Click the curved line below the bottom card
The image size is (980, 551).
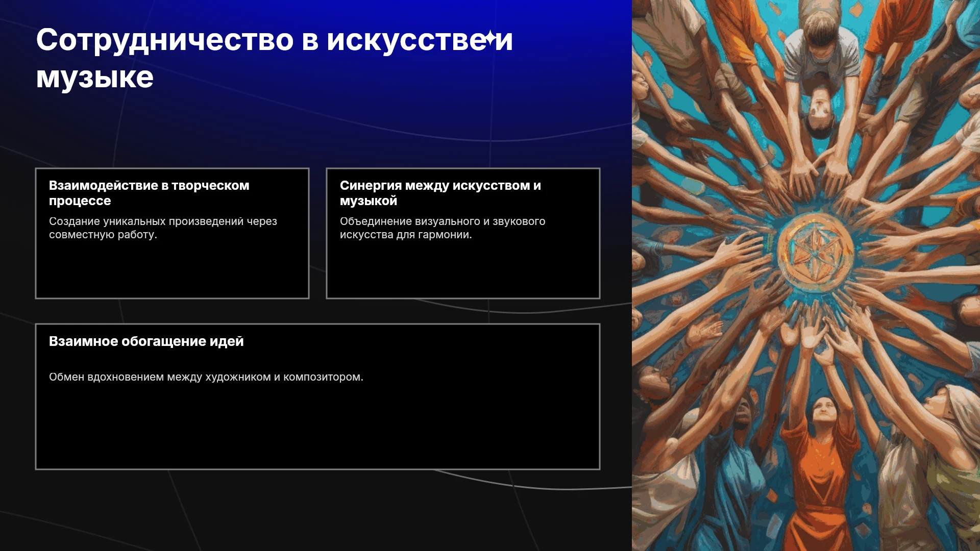531,485
